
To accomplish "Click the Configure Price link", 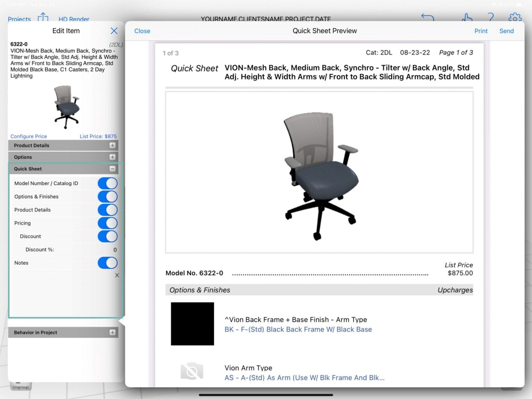I will pos(28,136).
